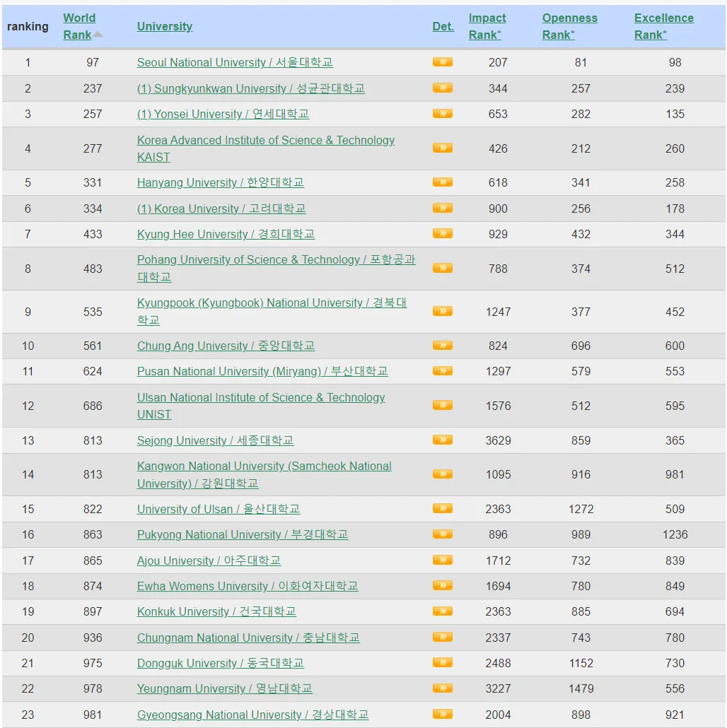
Task: Open details icon for Korea University
Action: pos(442,208)
